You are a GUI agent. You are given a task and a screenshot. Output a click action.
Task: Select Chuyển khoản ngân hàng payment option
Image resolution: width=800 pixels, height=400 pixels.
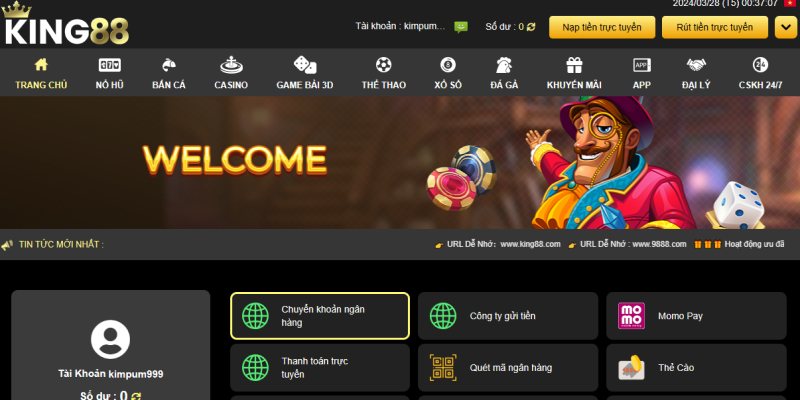tap(320, 316)
